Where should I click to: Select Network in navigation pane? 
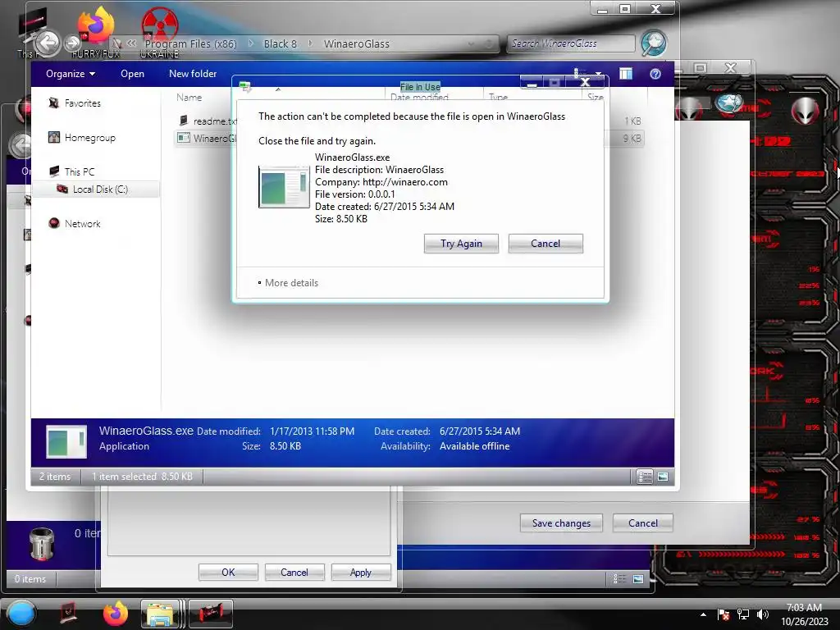(x=82, y=223)
